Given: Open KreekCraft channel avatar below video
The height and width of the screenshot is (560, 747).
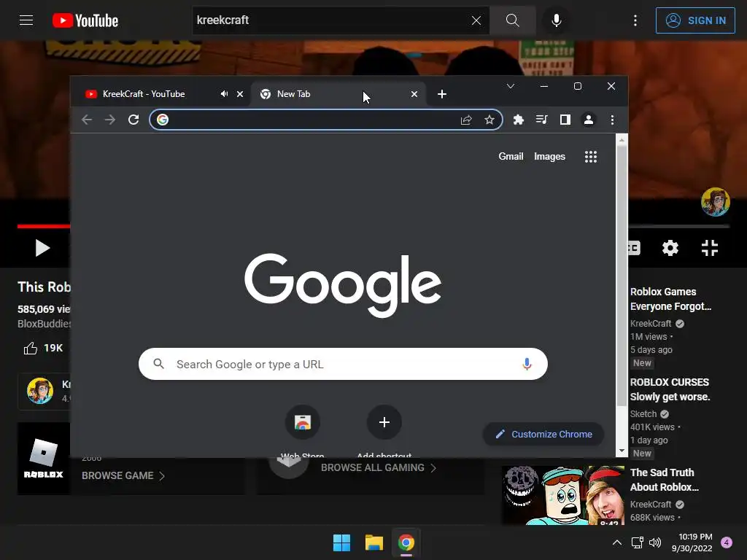Looking at the screenshot, I should (x=40, y=391).
